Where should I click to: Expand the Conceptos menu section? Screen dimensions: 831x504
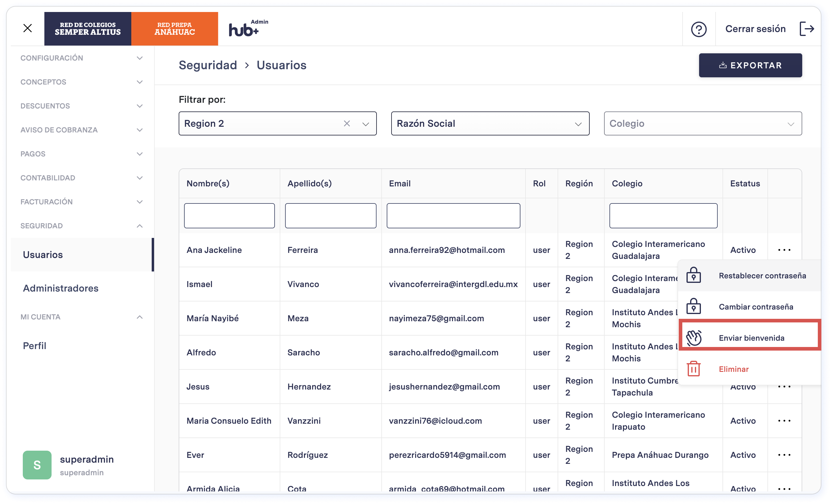point(82,82)
